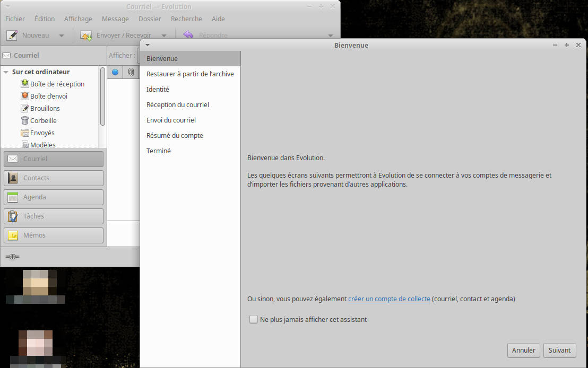The width and height of the screenshot is (588, 368).
Task: Open the Brouillons drafts folder icon
Action: tap(24, 108)
